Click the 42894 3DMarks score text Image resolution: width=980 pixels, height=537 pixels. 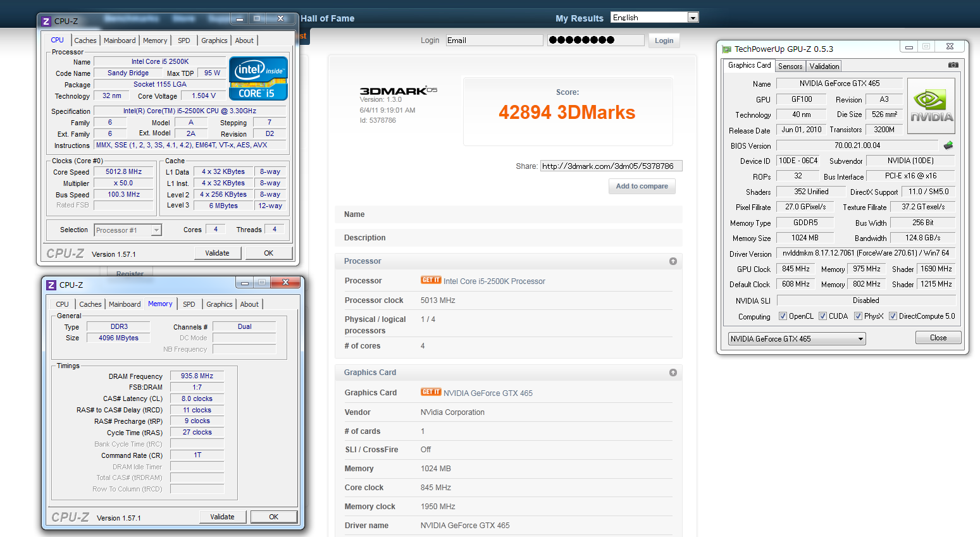tap(567, 113)
